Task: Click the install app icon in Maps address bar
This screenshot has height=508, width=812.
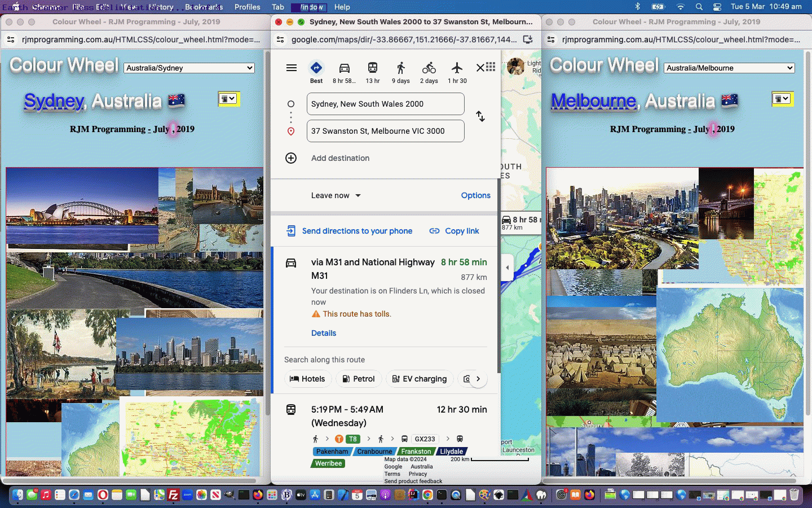Action: coord(528,40)
